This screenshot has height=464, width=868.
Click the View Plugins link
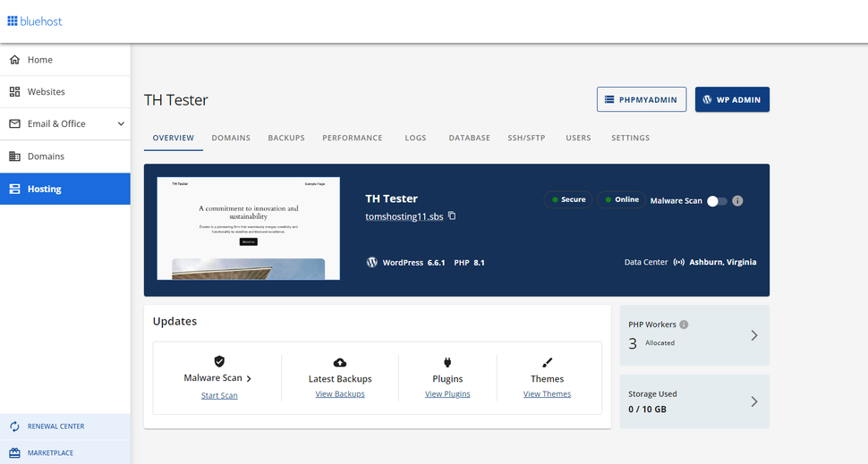tap(447, 393)
